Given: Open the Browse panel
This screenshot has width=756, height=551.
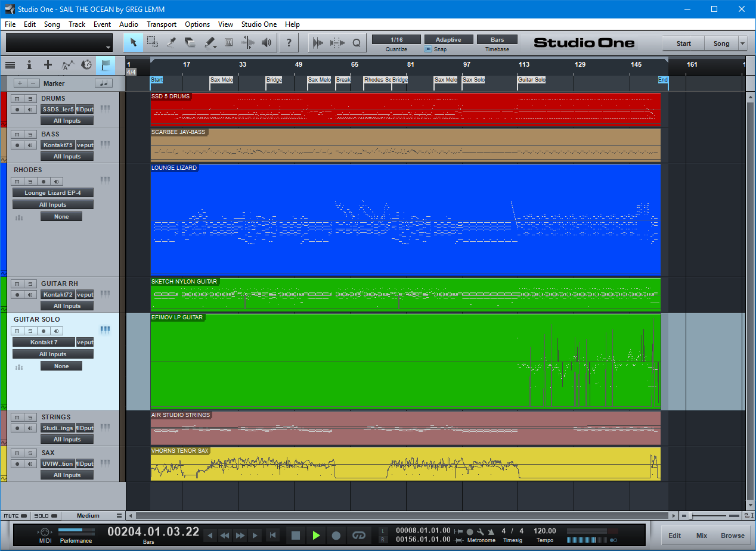Looking at the screenshot, I should [x=733, y=536].
